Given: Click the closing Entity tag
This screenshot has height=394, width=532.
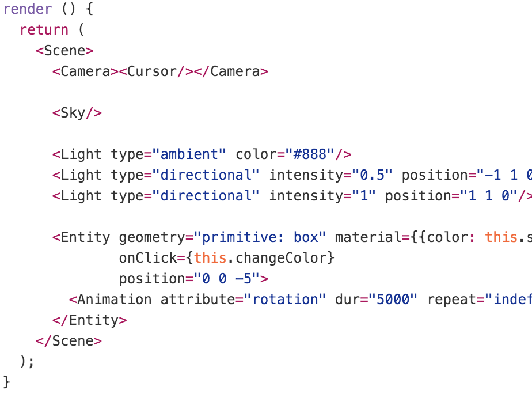Looking at the screenshot, I should tap(90, 320).
